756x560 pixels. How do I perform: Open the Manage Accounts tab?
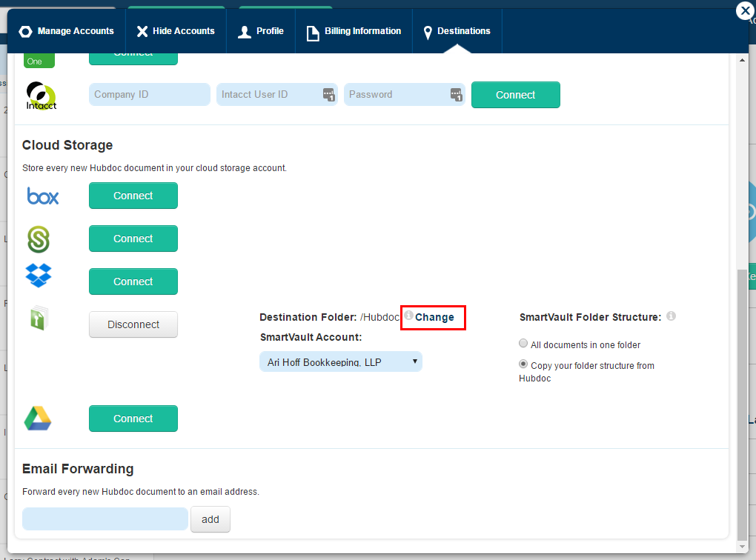[67, 31]
